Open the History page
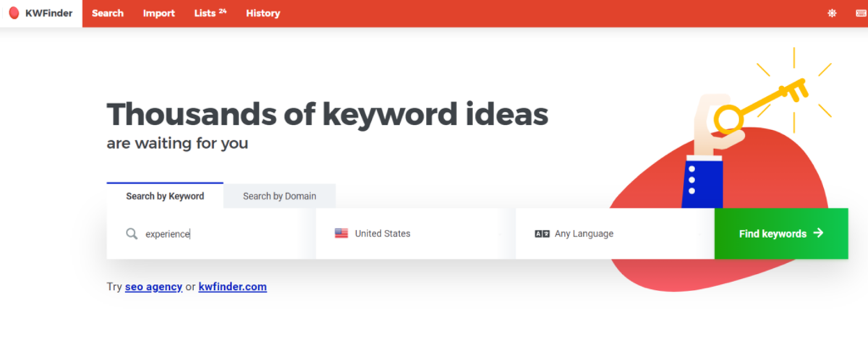 pyautogui.click(x=263, y=13)
